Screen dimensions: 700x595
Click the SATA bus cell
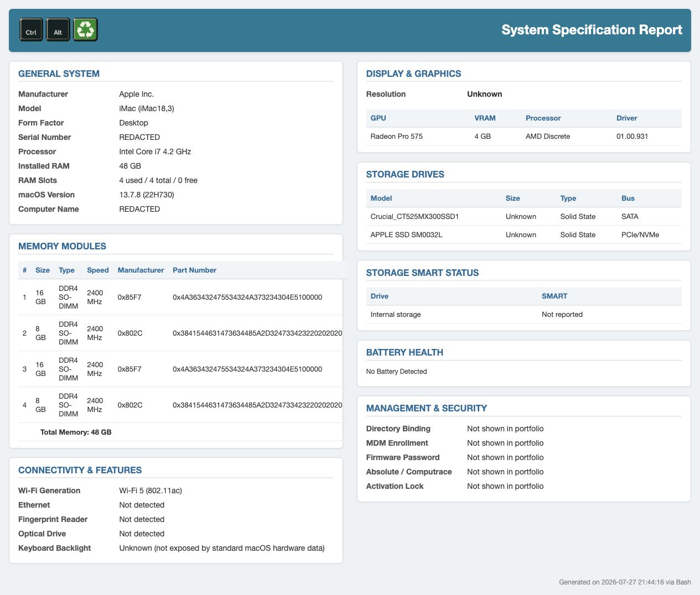click(x=630, y=216)
